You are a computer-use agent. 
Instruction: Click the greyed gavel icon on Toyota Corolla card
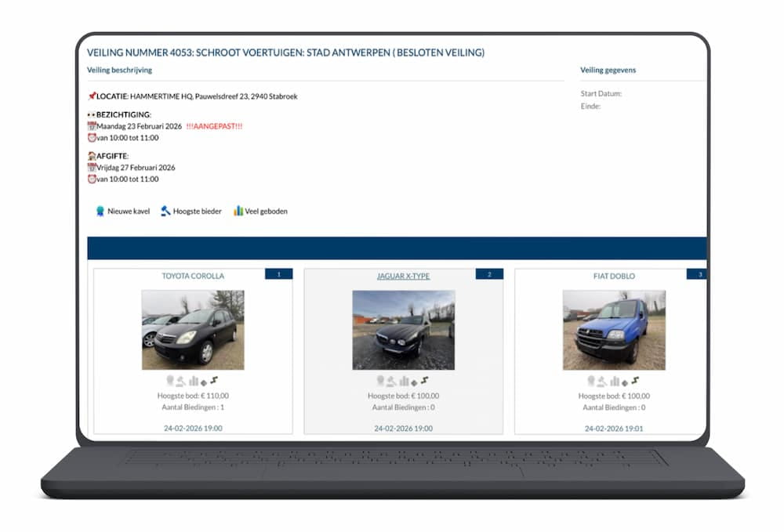point(181,382)
